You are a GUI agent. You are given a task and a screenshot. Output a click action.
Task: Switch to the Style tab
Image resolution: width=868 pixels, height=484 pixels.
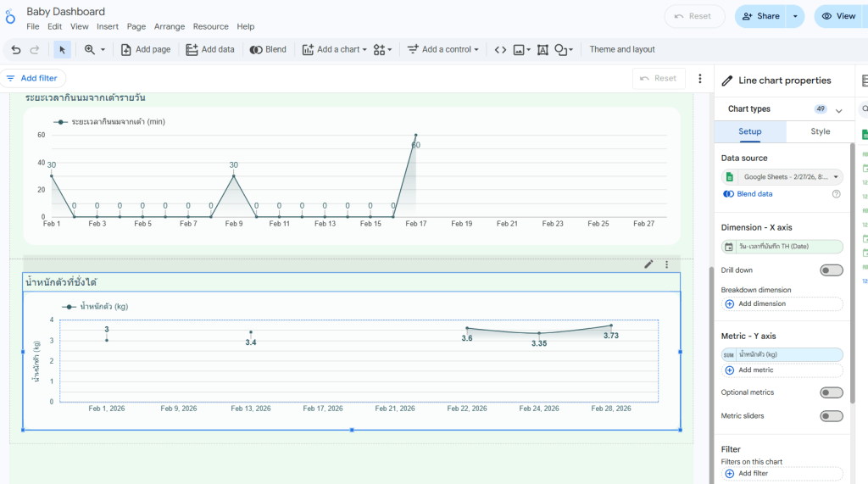point(820,132)
